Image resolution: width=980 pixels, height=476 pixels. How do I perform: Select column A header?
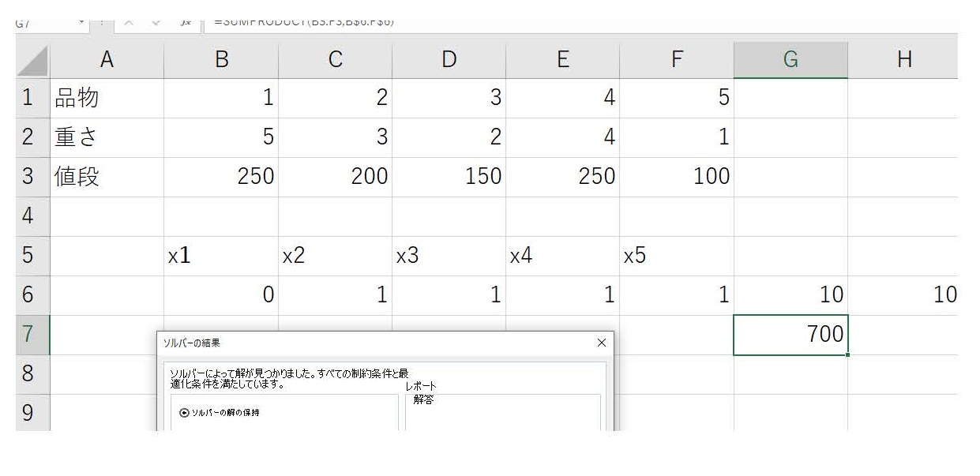tap(107, 60)
